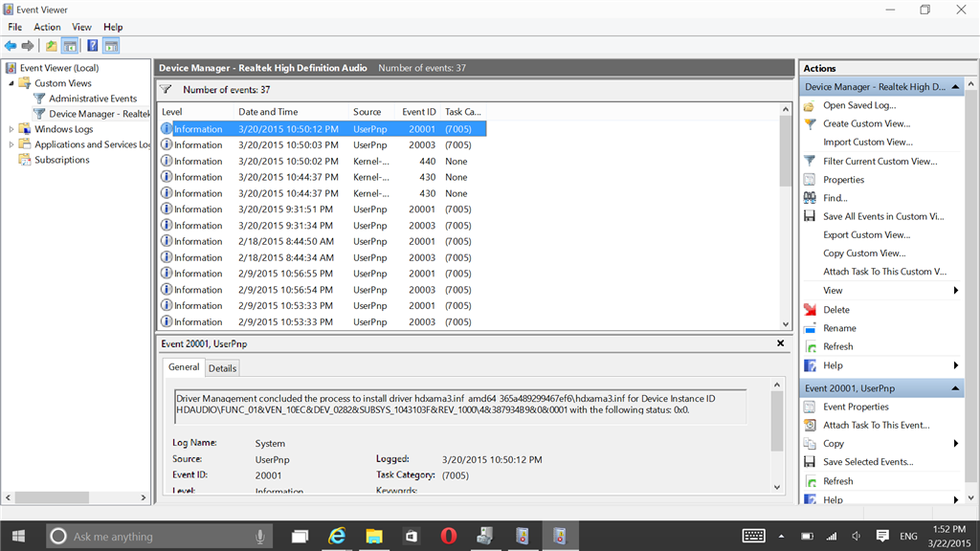
Task: Click the filter funnel icon above the event list
Action: [x=166, y=89]
